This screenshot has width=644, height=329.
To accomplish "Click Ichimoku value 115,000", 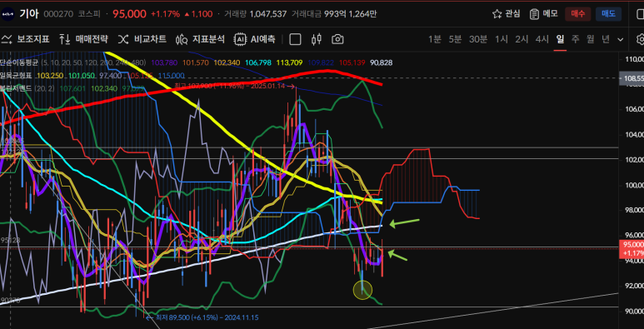I will tap(171, 76).
